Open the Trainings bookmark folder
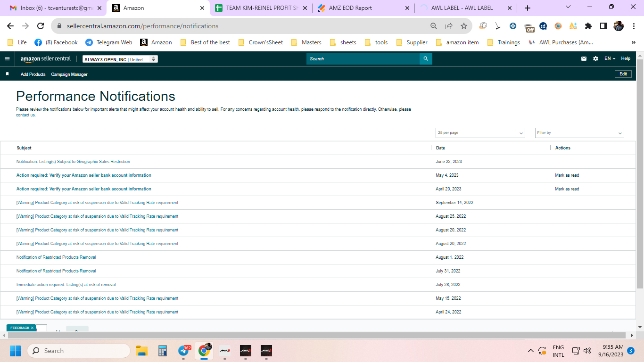Image resolution: width=644 pixels, height=362 pixels. [504, 42]
